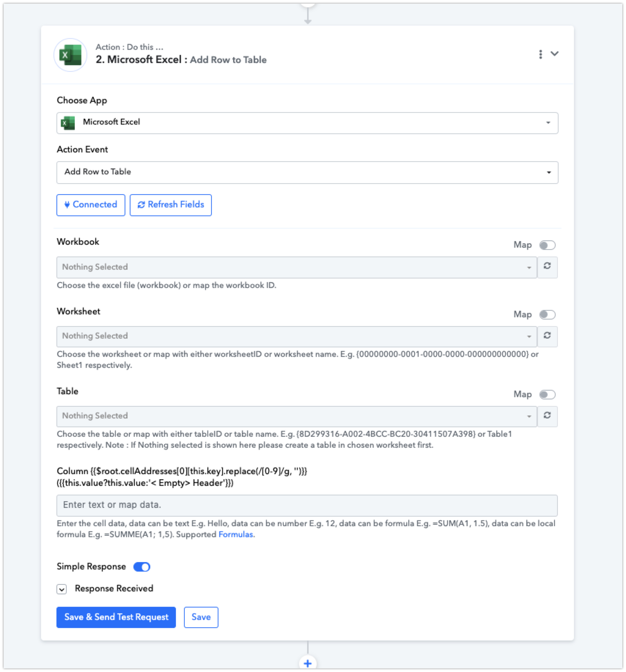Enable the Map toggle for Worksheet
The image size is (626, 672).
[547, 315]
